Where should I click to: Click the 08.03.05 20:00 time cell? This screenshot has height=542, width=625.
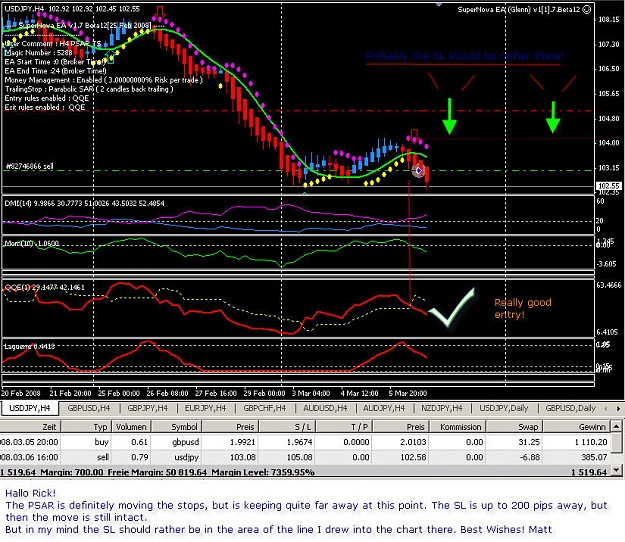[30, 442]
